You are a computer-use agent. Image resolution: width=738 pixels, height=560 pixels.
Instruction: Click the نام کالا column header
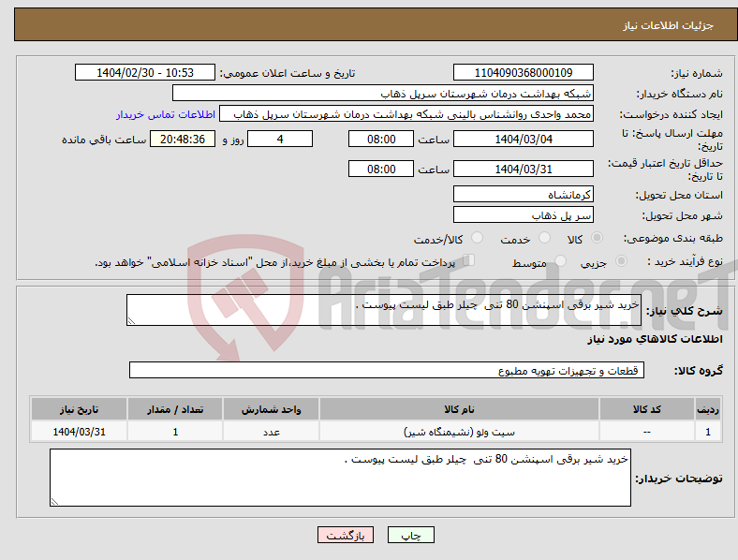459,409
